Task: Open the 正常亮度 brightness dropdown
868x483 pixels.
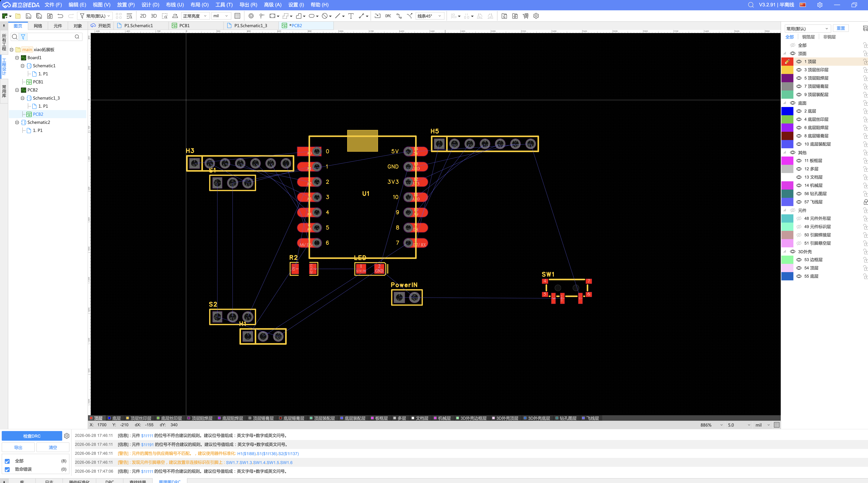Action: [195, 16]
